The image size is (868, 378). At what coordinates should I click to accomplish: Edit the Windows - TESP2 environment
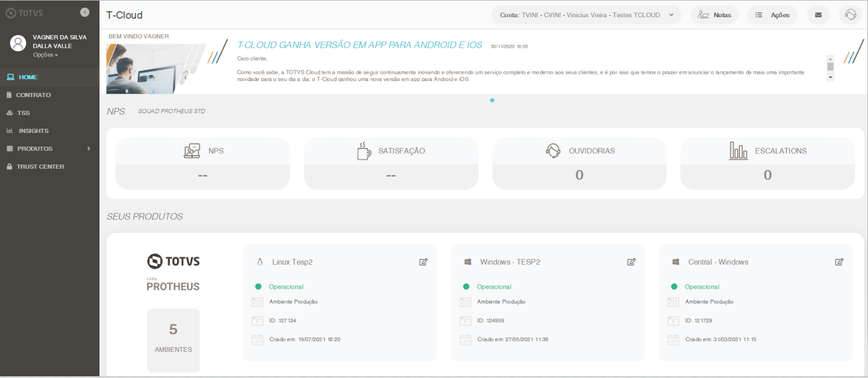pos(631,262)
